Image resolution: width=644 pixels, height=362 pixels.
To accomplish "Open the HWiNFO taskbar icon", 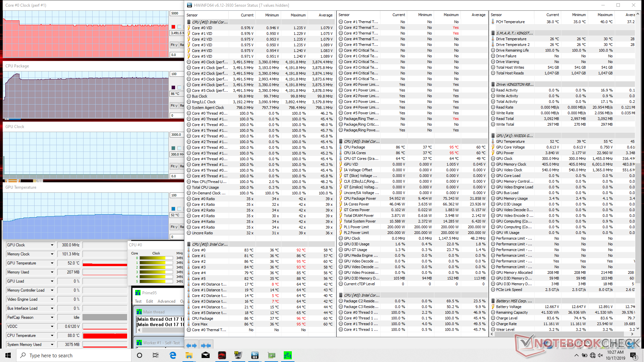I will coord(255,355).
